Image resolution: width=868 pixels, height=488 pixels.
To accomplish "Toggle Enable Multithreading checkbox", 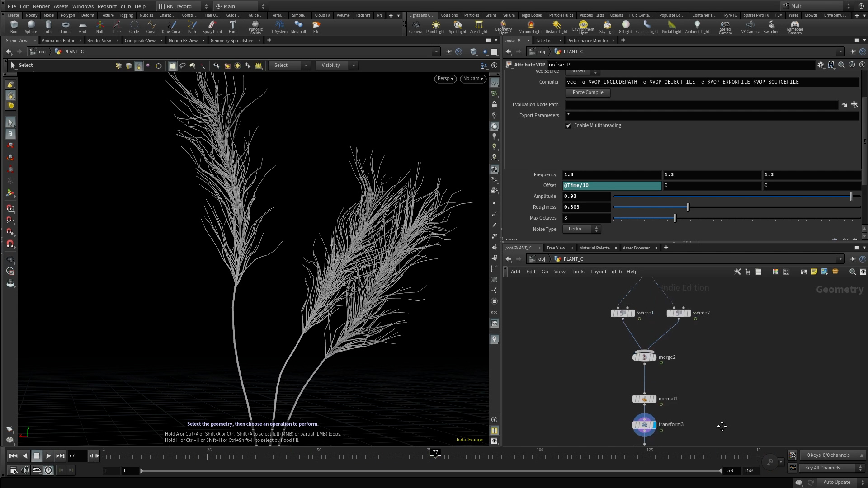I will pyautogui.click(x=569, y=126).
